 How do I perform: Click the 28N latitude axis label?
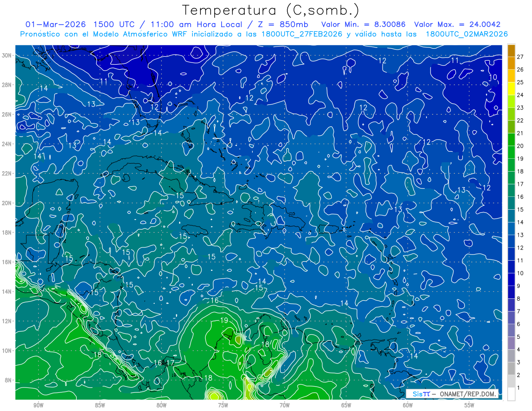7,85
